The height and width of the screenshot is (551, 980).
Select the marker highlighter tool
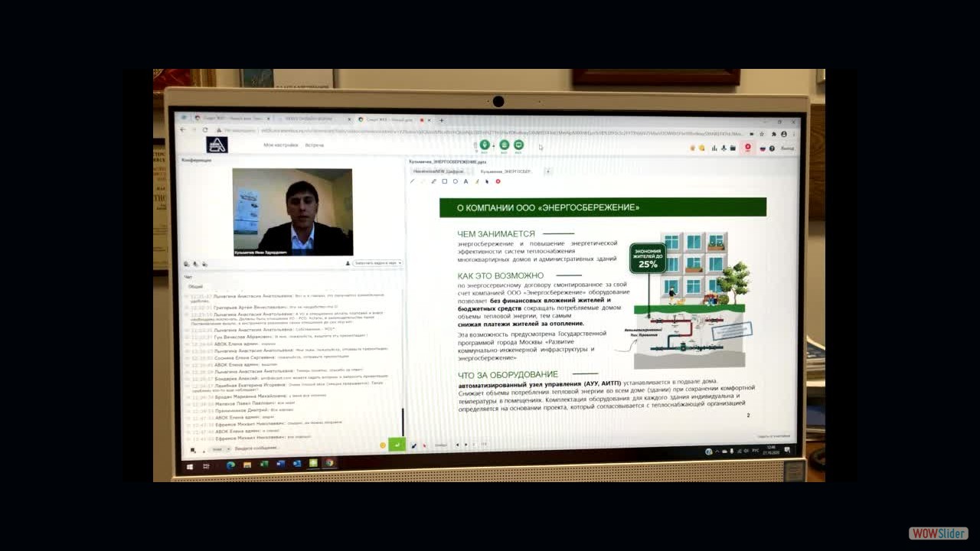(x=476, y=181)
